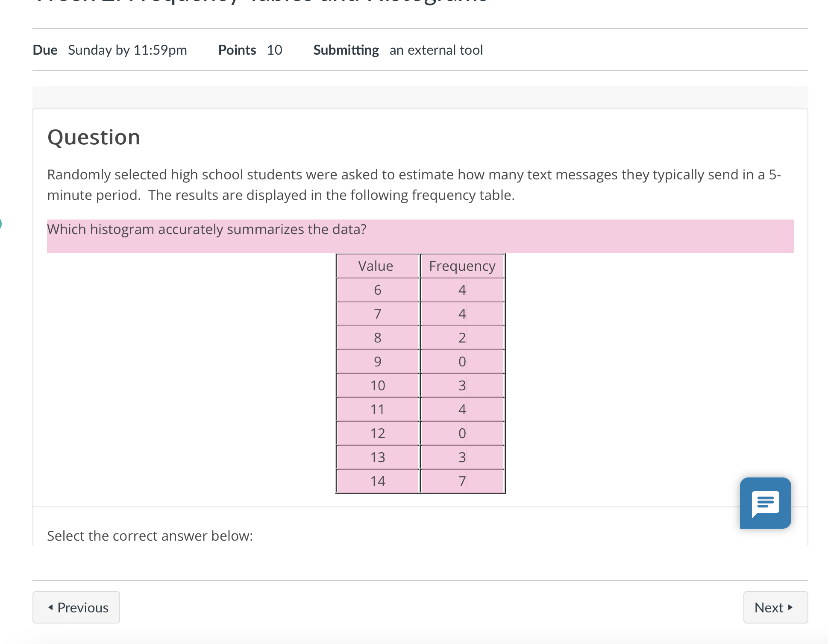Click highlighted 'Which histogram accurately summarizes' text
The image size is (828, 644).
tap(207, 229)
